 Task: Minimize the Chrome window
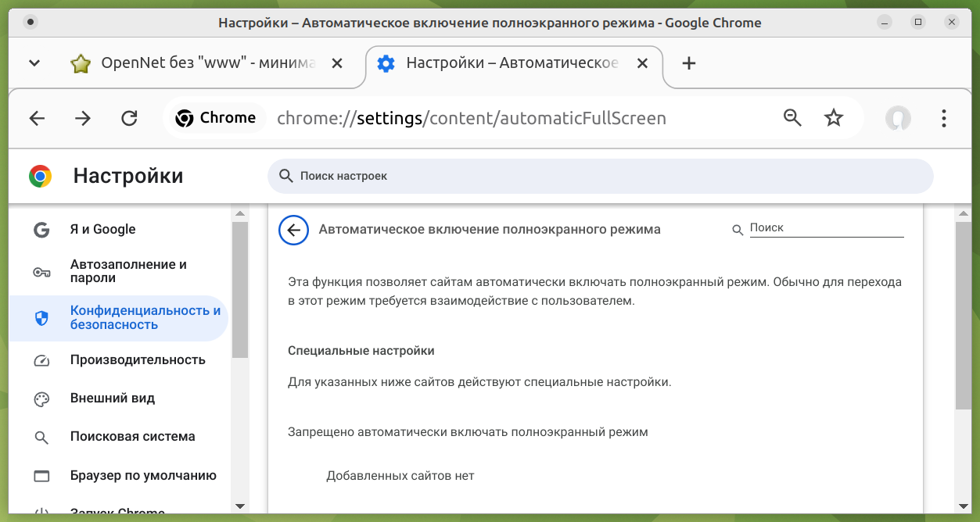click(885, 22)
